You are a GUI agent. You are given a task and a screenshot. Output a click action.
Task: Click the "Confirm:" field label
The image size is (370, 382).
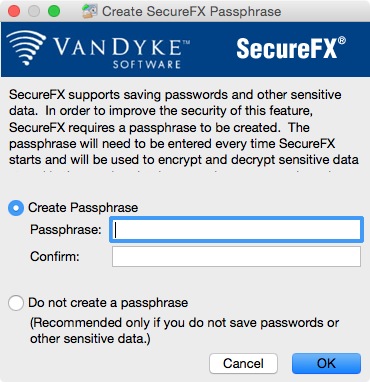[x=55, y=257]
